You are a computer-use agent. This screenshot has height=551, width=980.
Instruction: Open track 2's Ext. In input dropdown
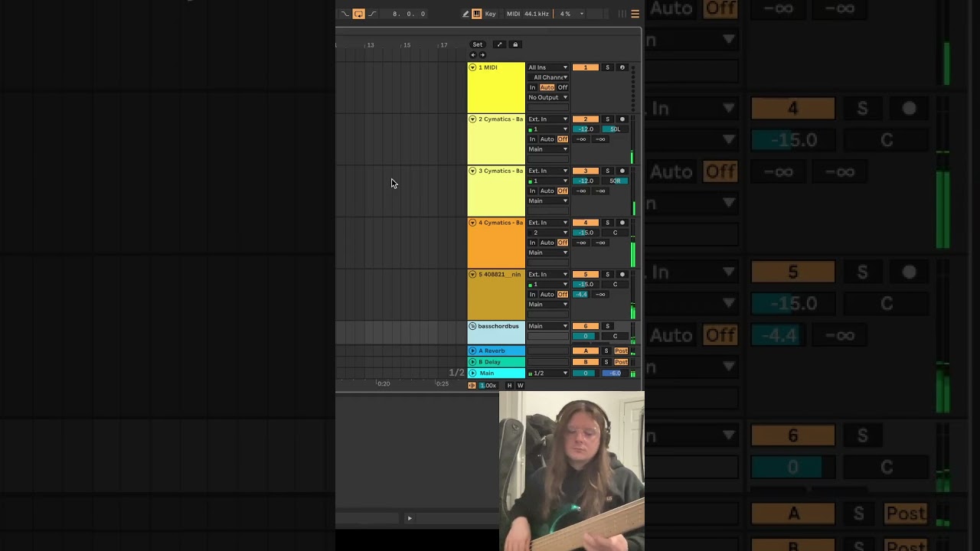click(548, 119)
